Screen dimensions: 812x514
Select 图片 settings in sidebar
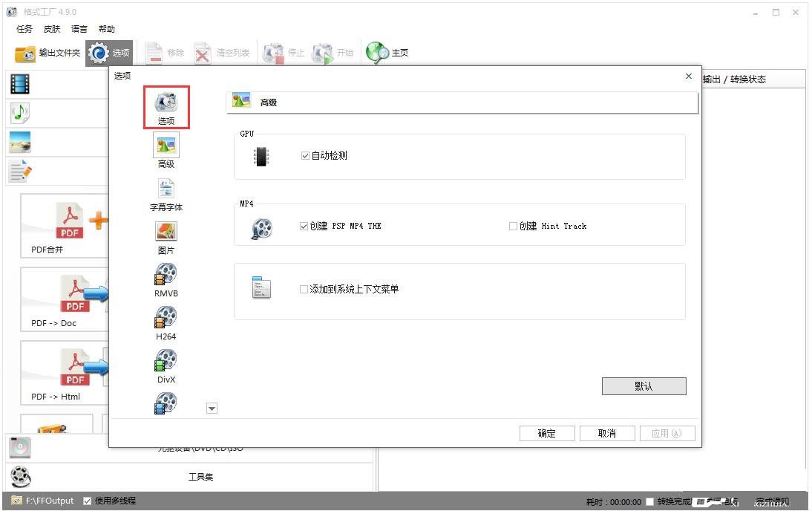pos(166,237)
